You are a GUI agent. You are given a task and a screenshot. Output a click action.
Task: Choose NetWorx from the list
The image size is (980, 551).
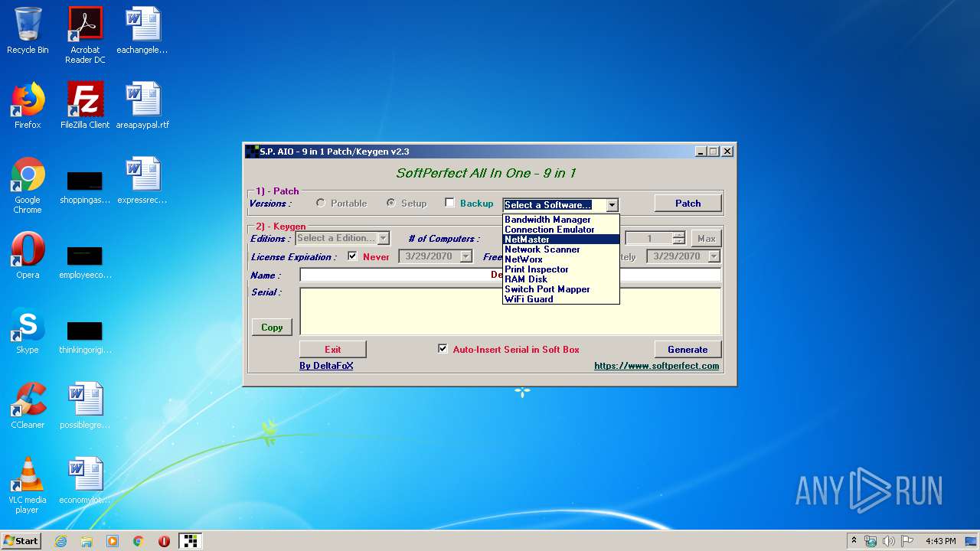560,259
